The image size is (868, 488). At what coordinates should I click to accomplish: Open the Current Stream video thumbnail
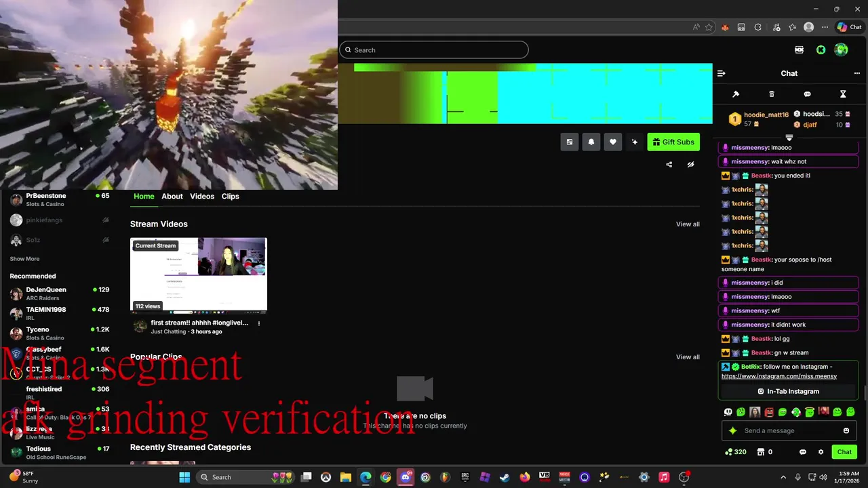pyautogui.click(x=199, y=274)
